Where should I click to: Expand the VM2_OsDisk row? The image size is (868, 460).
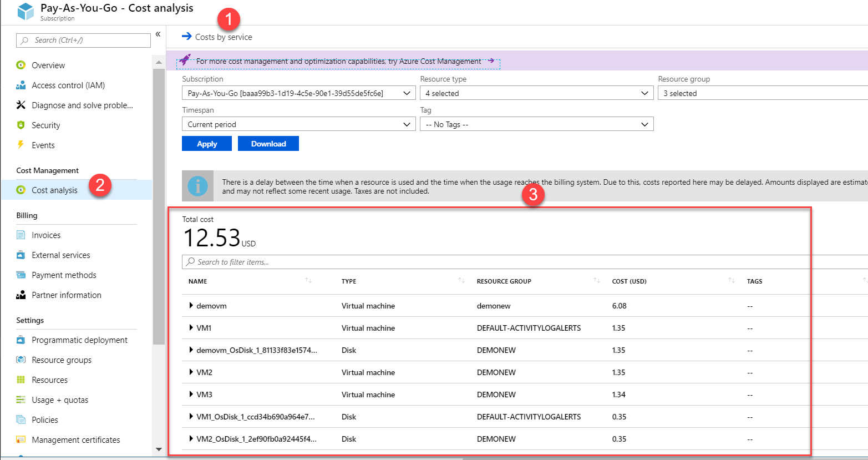(191, 439)
